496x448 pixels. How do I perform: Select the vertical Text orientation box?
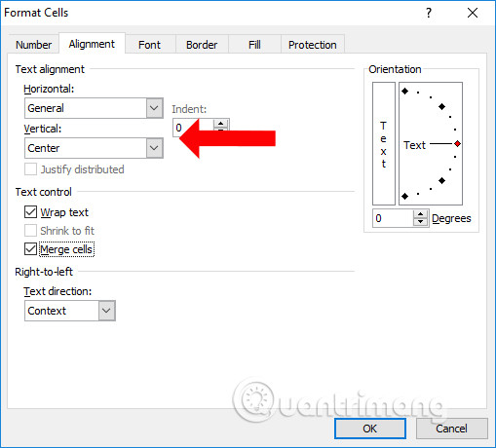coord(384,143)
